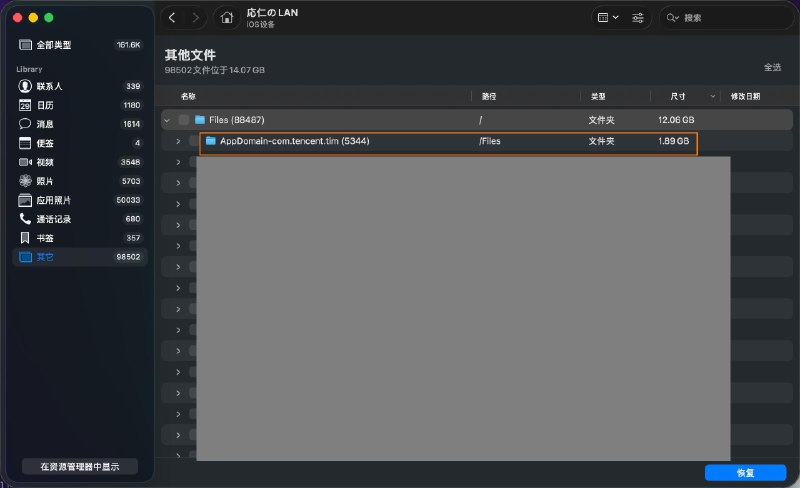
Task: Open the view mode dropdown in toolbar
Action: pos(608,18)
